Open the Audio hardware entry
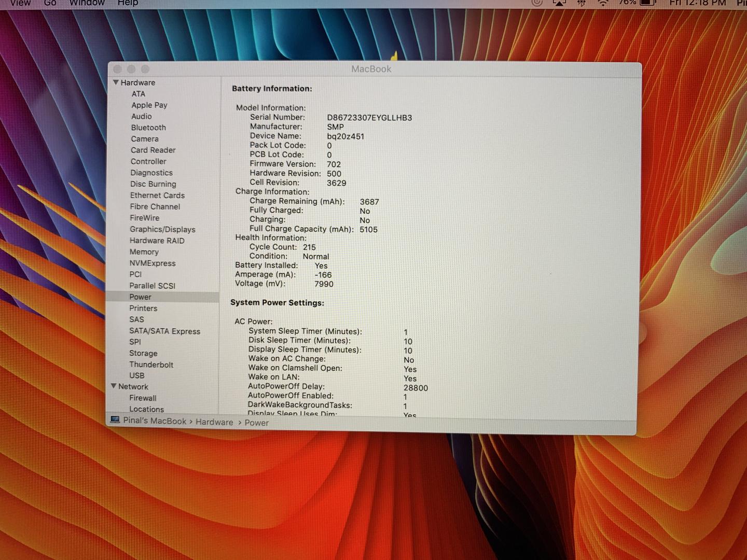The image size is (747, 560). pyautogui.click(x=142, y=117)
